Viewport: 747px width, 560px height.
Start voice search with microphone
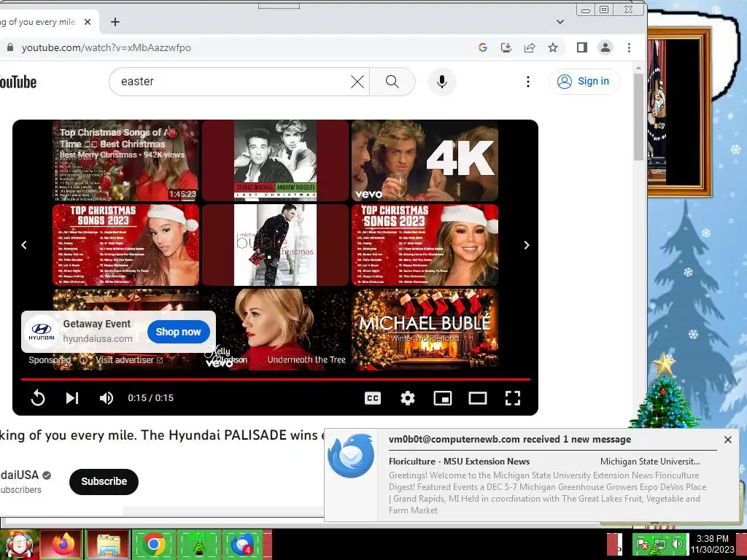[442, 82]
